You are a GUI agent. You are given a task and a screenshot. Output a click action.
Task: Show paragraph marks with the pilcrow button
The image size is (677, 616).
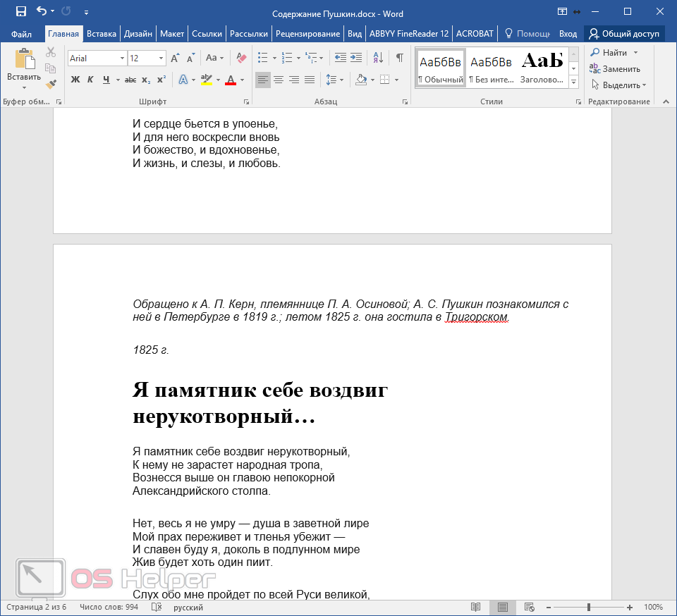coord(400,58)
